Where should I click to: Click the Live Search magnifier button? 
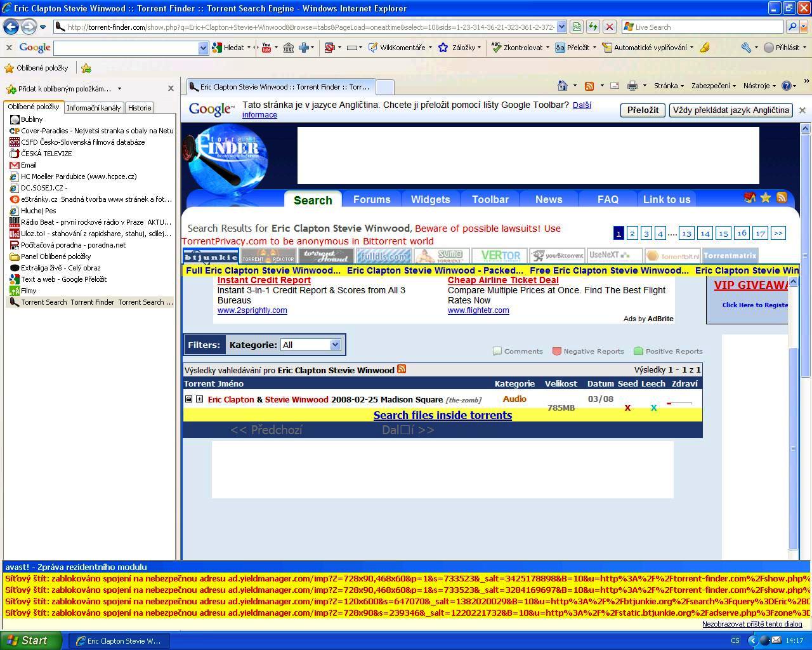click(x=792, y=27)
